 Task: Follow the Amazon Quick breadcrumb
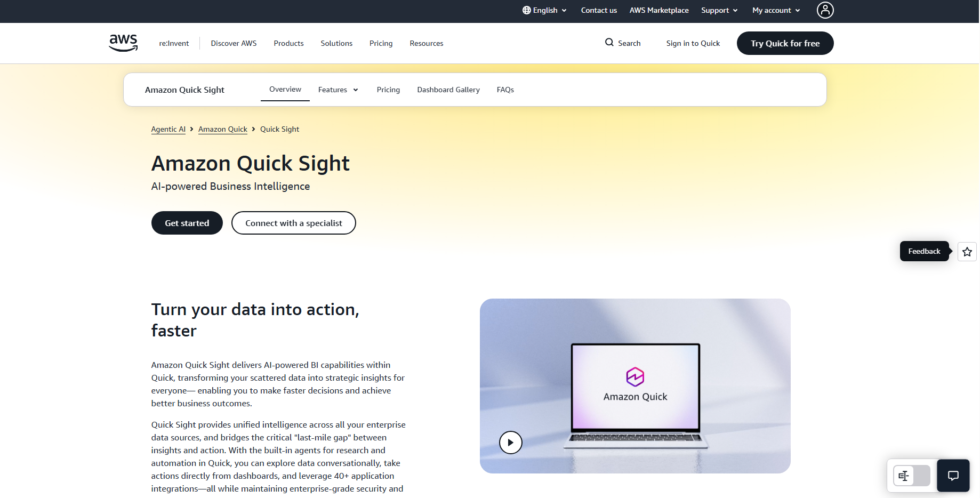[223, 129]
